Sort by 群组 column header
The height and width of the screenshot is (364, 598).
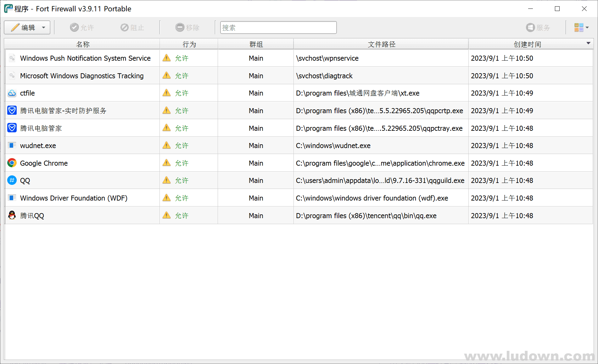[x=256, y=44]
